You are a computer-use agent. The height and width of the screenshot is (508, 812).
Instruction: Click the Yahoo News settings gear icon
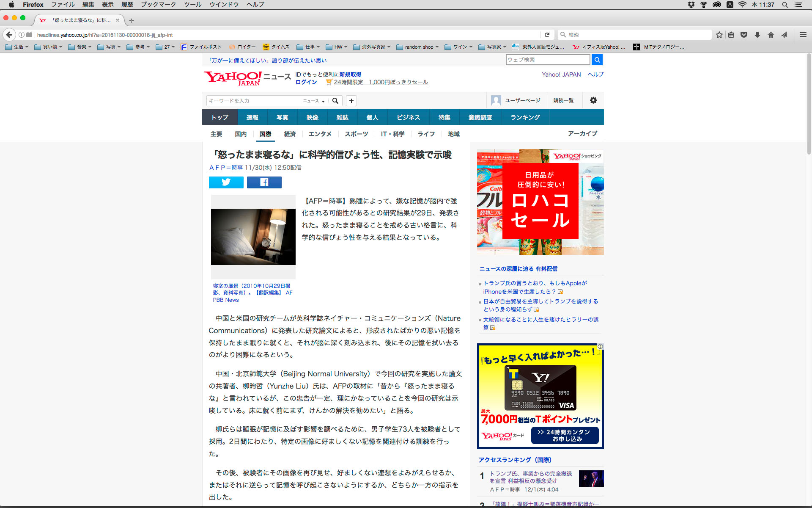tap(593, 100)
